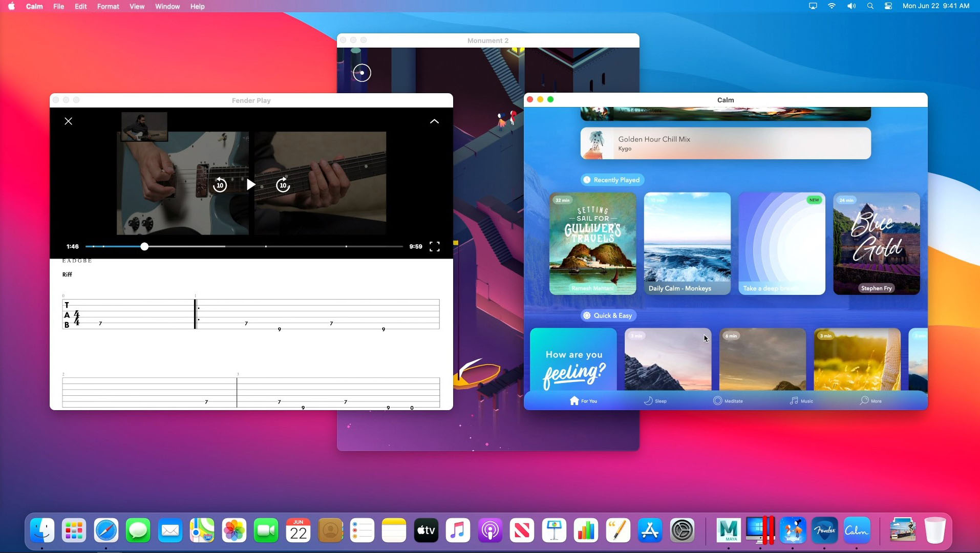The height and width of the screenshot is (553, 980).
Task: Play the Fender Play lesson video
Action: click(250, 185)
